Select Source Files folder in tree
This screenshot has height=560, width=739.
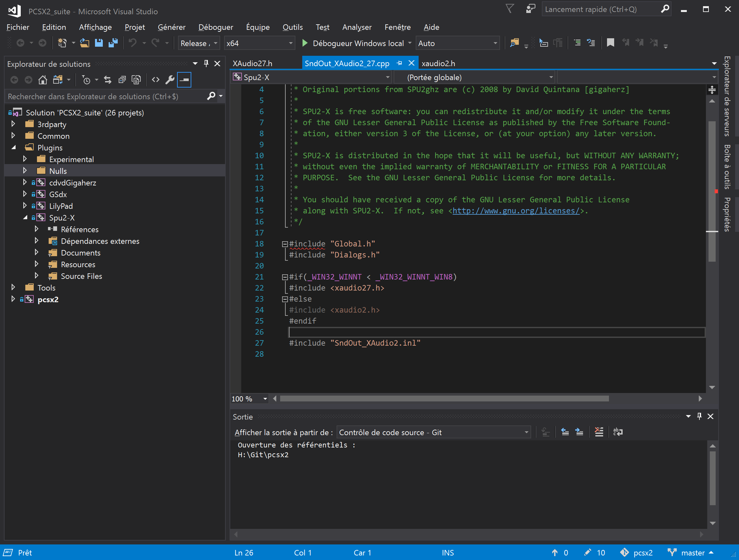pyautogui.click(x=81, y=276)
